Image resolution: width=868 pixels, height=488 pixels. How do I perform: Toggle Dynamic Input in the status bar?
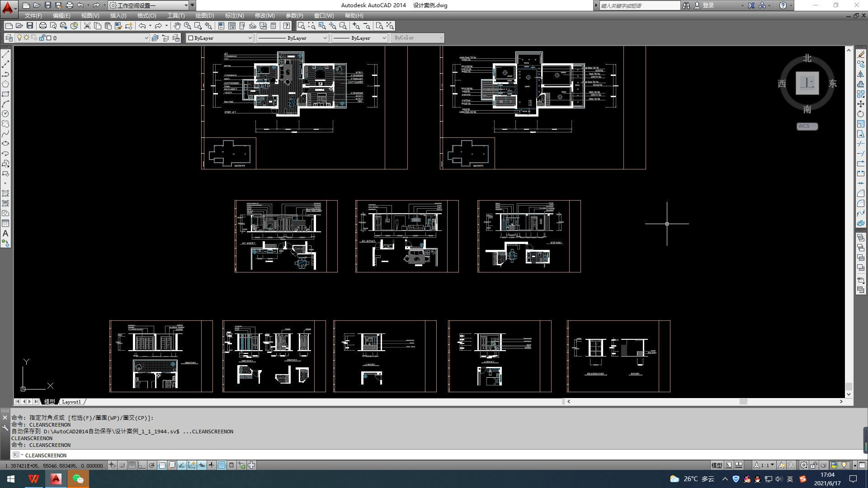point(202,465)
